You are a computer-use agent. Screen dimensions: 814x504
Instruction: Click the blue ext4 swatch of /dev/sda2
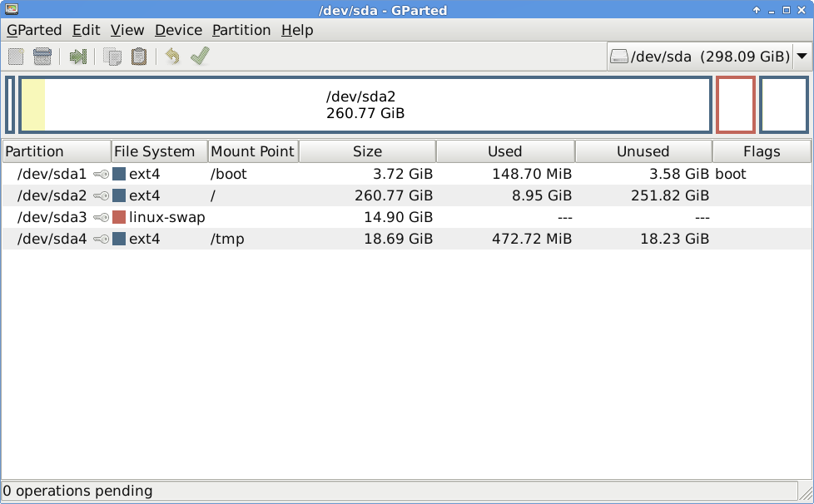click(119, 195)
